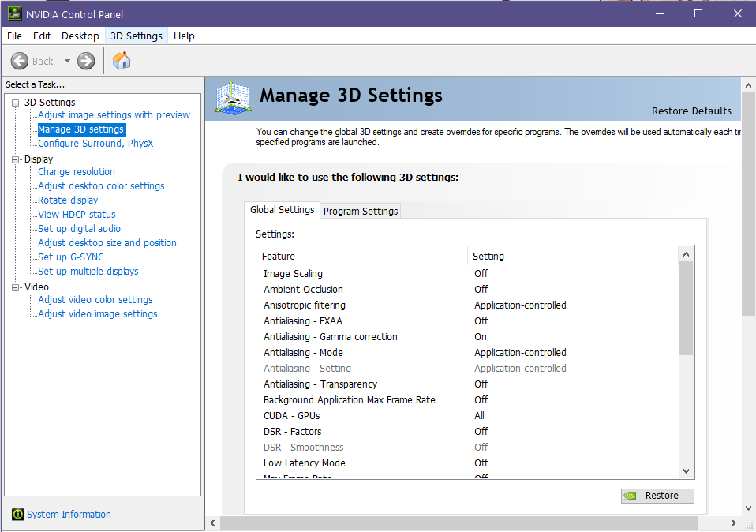The width and height of the screenshot is (756, 532).
Task: Collapse the 3D Settings tree node
Action: point(16,103)
